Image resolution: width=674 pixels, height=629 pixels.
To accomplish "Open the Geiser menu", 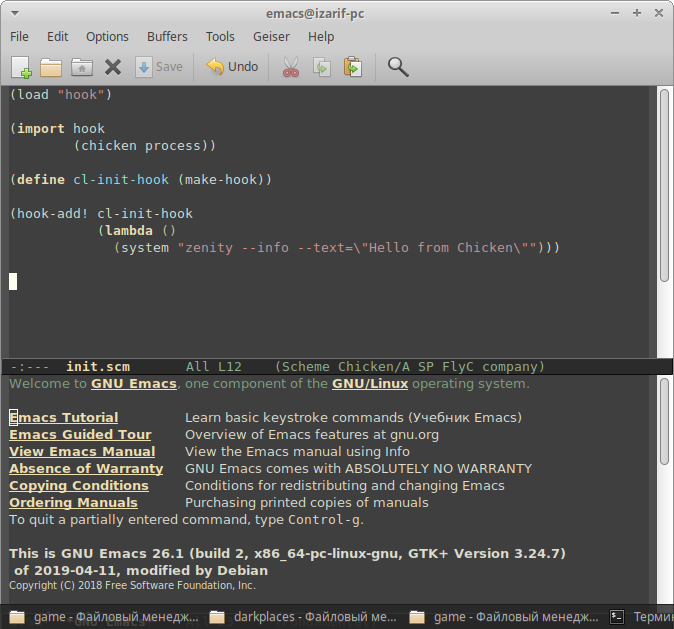I will tap(271, 37).
